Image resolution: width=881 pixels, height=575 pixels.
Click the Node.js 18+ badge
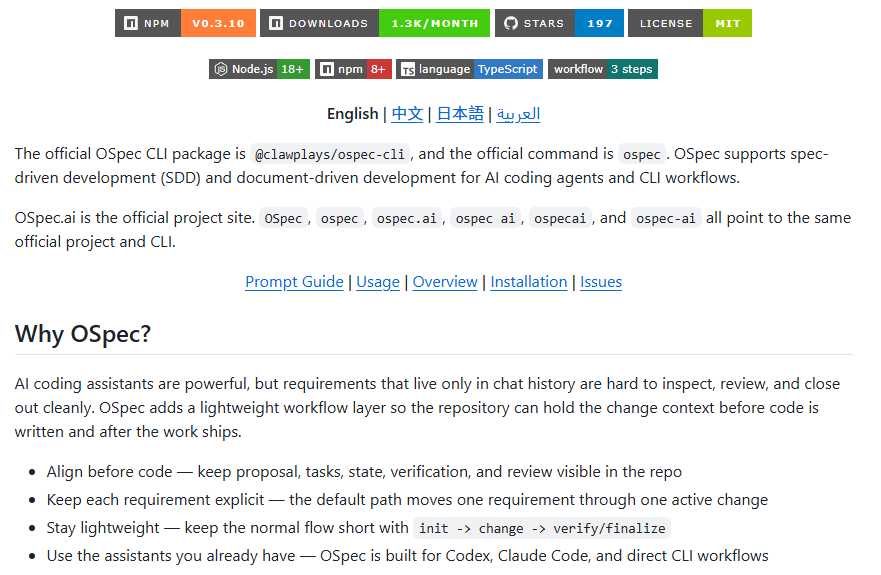pyautogui.click(x=258, y=69)
